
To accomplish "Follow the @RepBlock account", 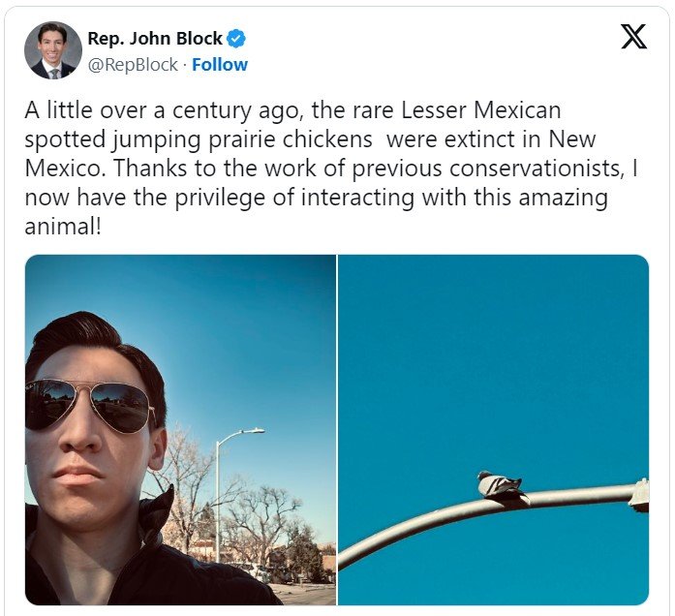I will pos(220,65).
